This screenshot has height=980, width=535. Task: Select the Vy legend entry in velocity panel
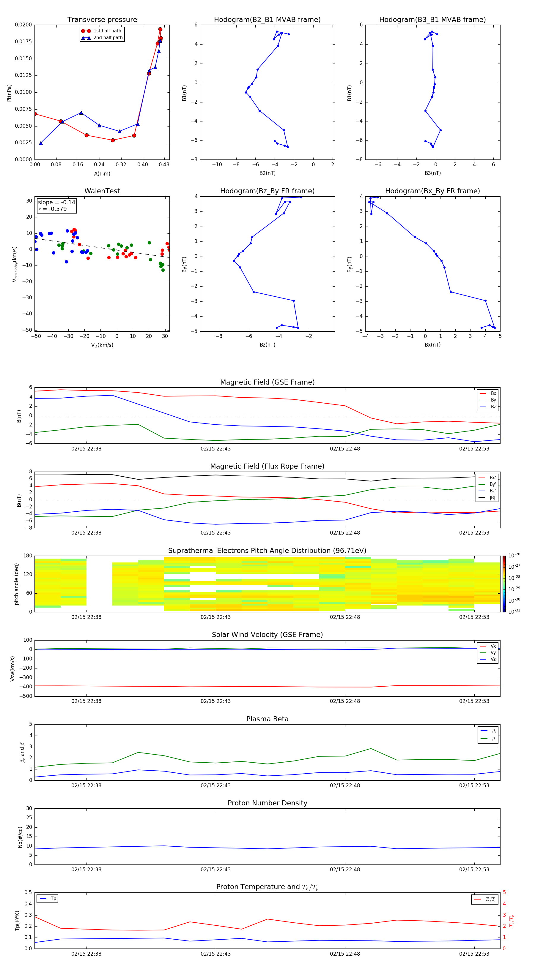point(488,653)
